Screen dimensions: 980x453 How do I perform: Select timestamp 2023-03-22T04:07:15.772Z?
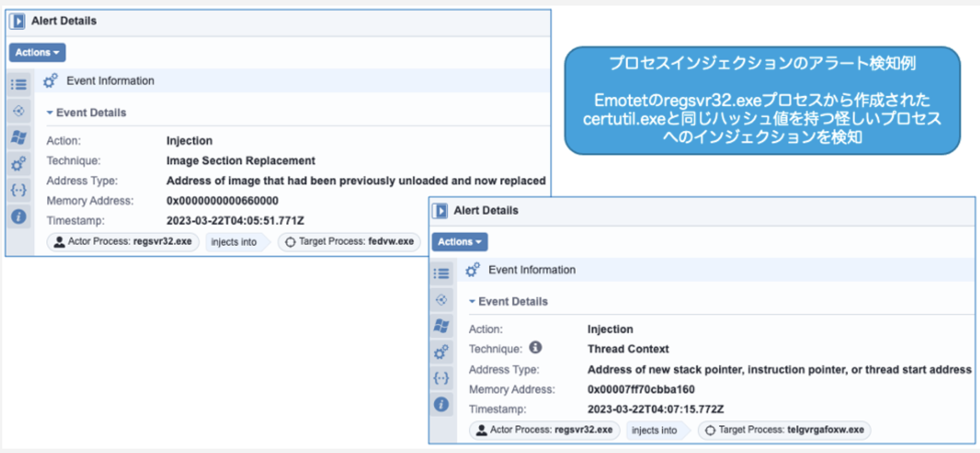tap(655, 410)
